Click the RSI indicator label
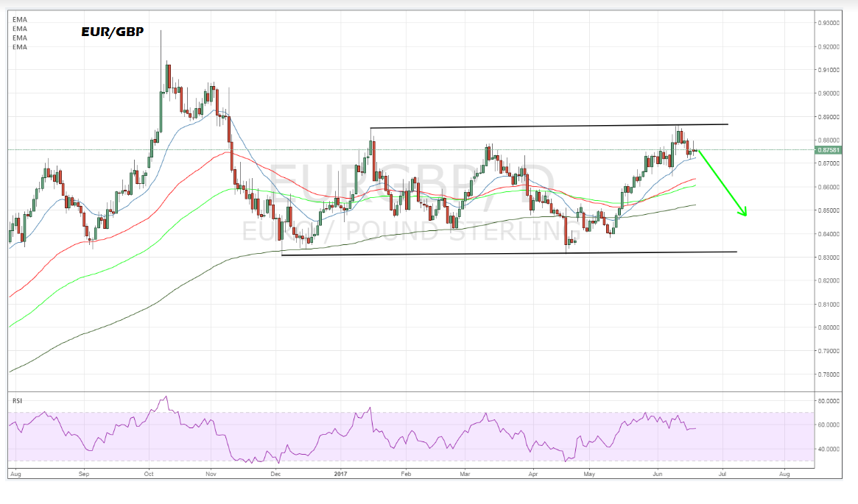 (16, 401)
